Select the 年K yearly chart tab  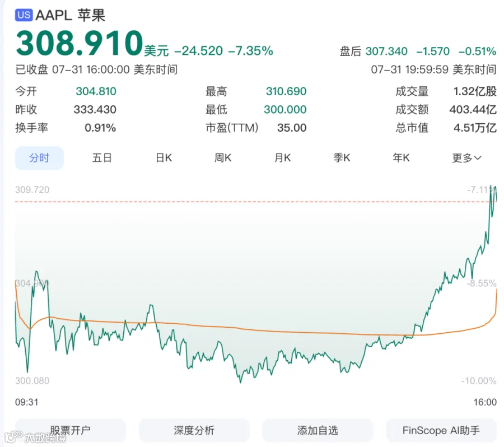coord(401,158)
